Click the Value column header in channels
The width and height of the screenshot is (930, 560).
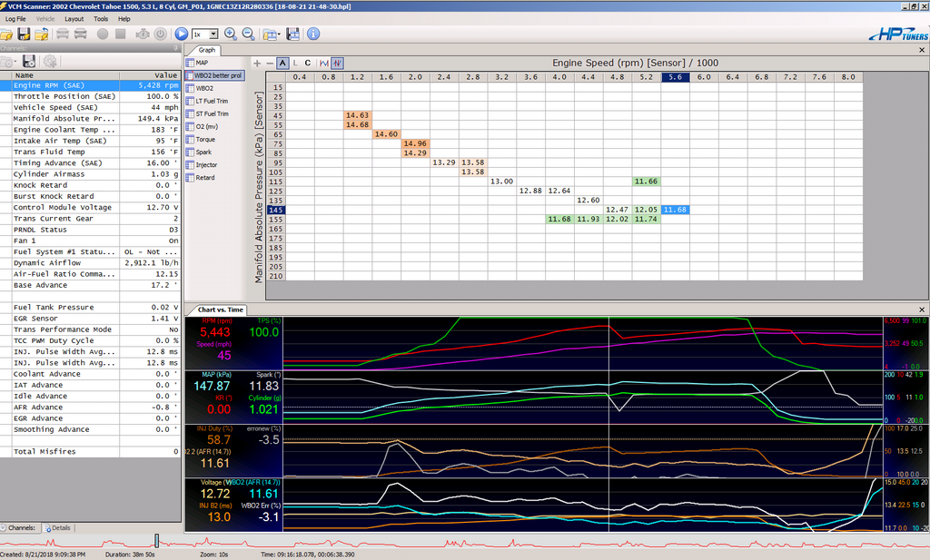150,75
